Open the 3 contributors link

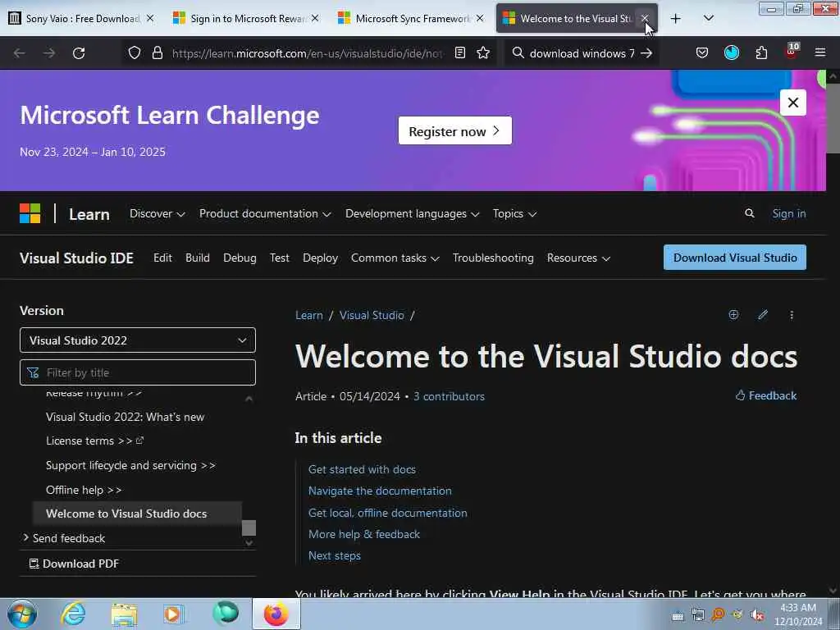(x=449, y=396)
